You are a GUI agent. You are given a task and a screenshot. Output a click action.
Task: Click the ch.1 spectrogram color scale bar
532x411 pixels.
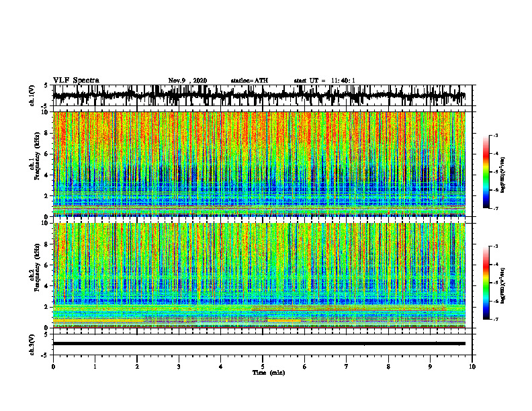486,172
